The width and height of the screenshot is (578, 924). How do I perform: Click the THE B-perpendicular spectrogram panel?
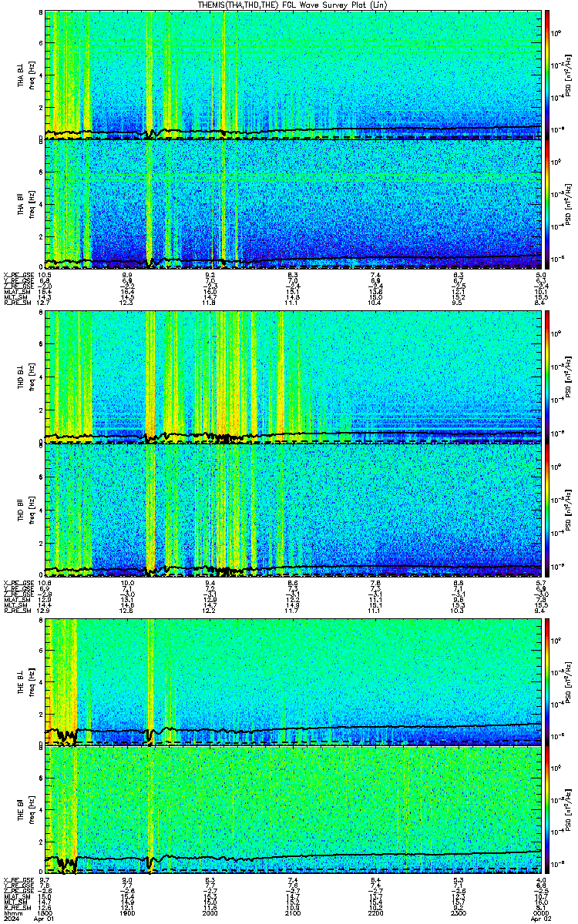click(x=294, y=681)
